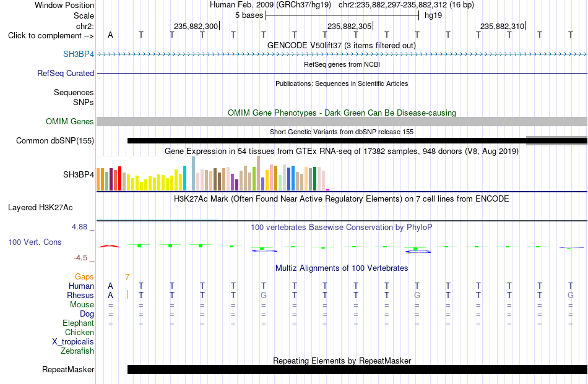The width and height of the screenshot is (588, 384).
Task: Click the 235,882,305 ruler position
Action: point(350,26)
